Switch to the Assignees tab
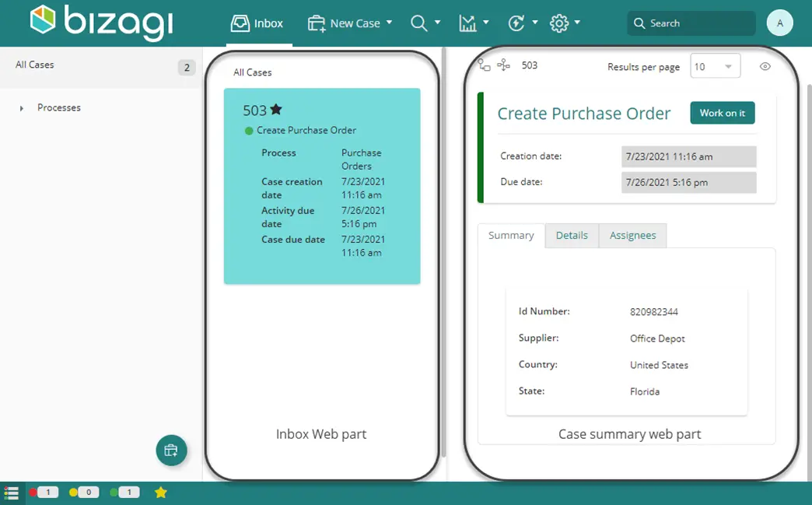812x505 pixels. (x=633, y=236)
